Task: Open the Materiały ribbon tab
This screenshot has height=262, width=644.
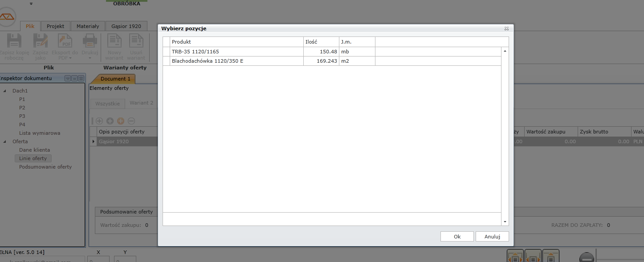Action: (88, 26)
